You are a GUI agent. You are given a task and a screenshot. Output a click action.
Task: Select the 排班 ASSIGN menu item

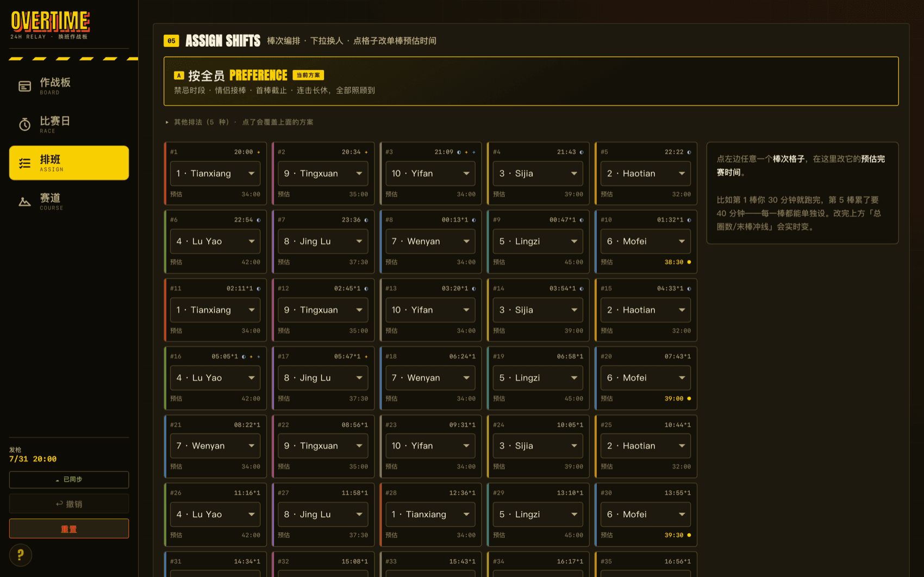pos(69,162)
